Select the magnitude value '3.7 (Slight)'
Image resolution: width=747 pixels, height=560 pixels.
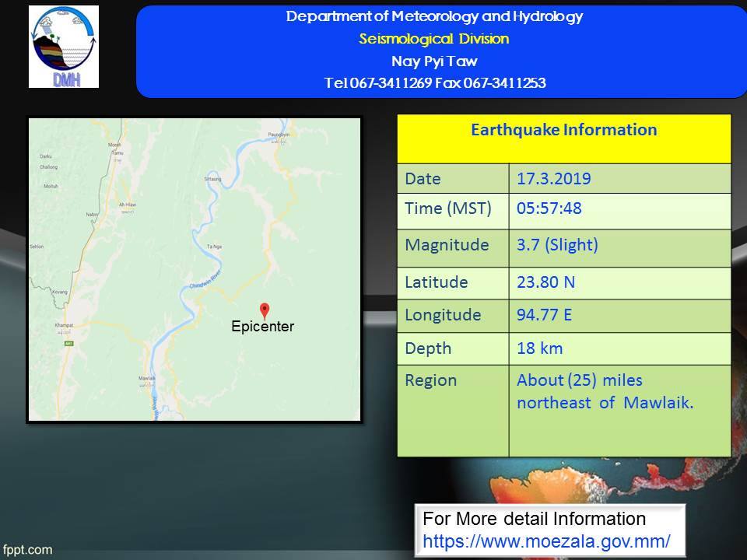click(557, 245)
